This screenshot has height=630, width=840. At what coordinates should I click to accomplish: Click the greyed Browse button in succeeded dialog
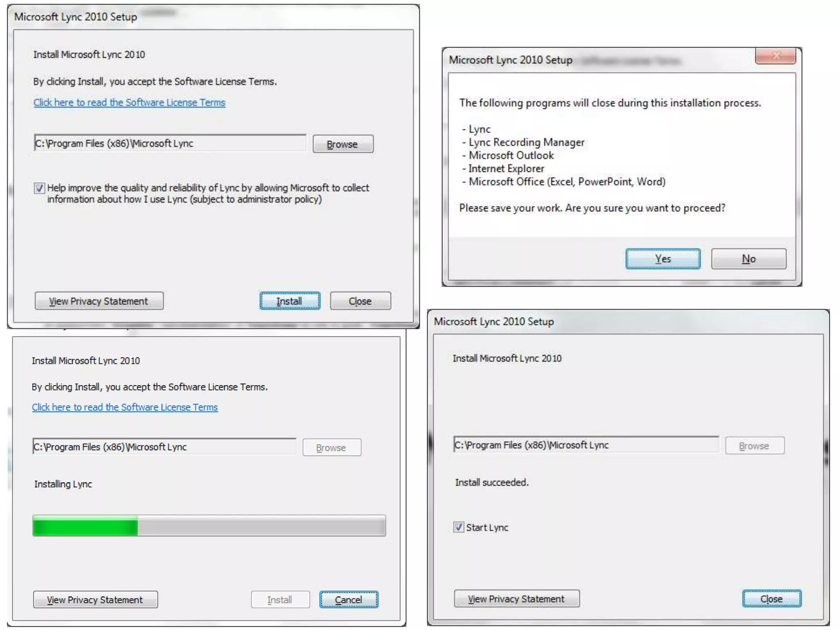pos(754,446)
